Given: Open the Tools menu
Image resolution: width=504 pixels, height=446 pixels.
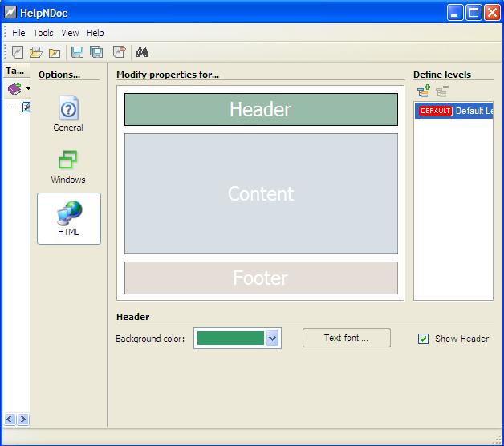Looking at the screenshot, I should point(43,33).
